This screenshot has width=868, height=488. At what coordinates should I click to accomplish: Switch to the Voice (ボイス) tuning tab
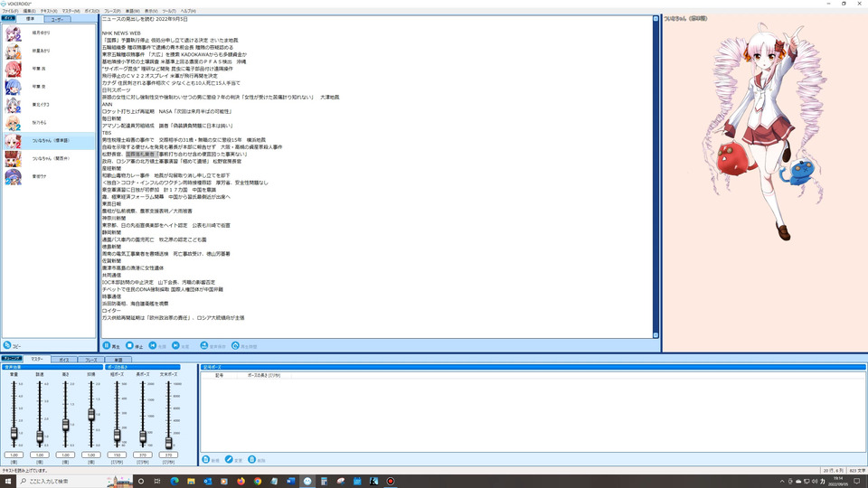click(x=64, y=360)
